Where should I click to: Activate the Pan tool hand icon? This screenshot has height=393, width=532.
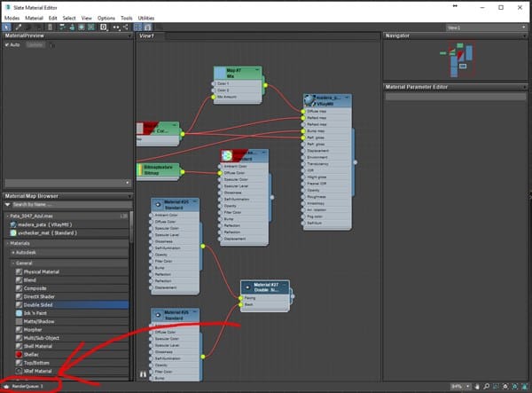pos(477,387)
